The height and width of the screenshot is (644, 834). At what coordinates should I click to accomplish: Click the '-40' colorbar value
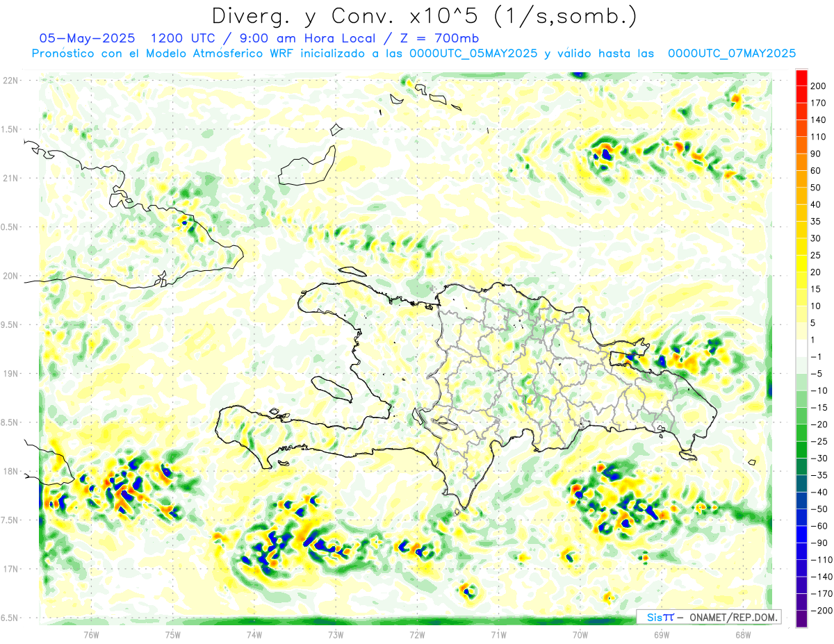click(819, 492)
